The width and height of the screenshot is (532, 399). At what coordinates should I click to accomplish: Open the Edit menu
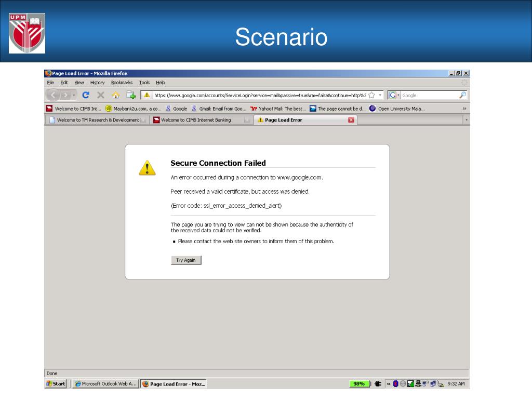64,83
